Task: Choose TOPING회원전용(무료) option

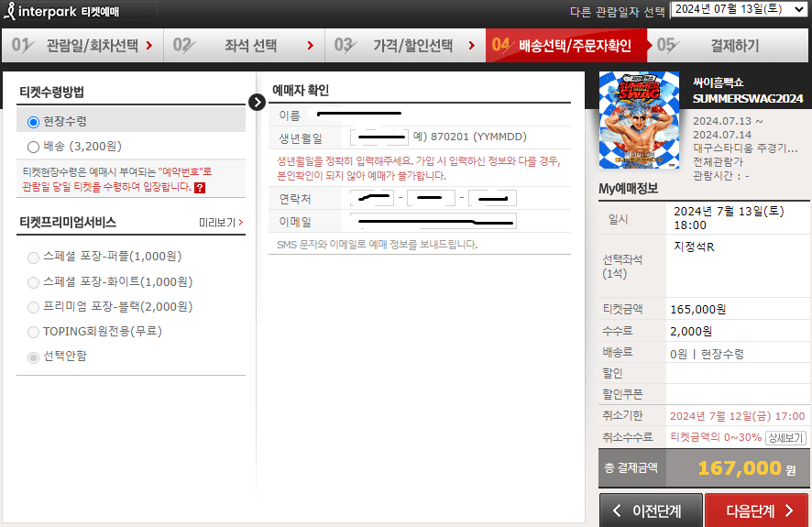Action: (34, 333)
